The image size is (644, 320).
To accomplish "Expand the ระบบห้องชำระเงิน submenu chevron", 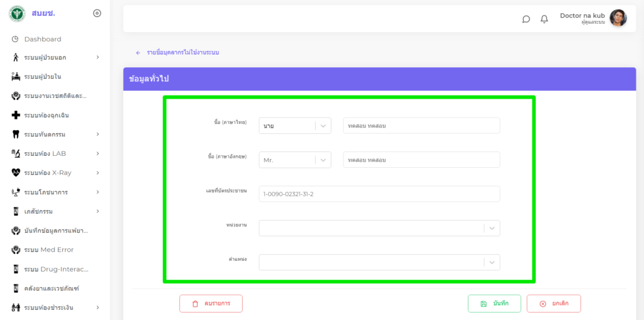I will point(97,307).
